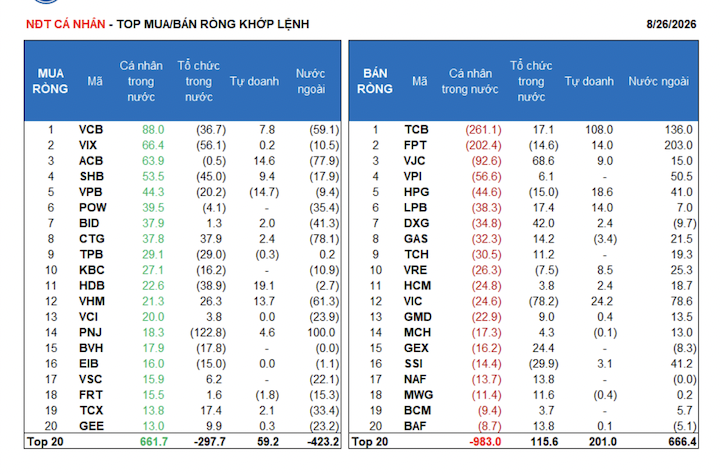Select the HPG ticker cell
Viewport: 720px width, 474px height.
click(416, 192)
